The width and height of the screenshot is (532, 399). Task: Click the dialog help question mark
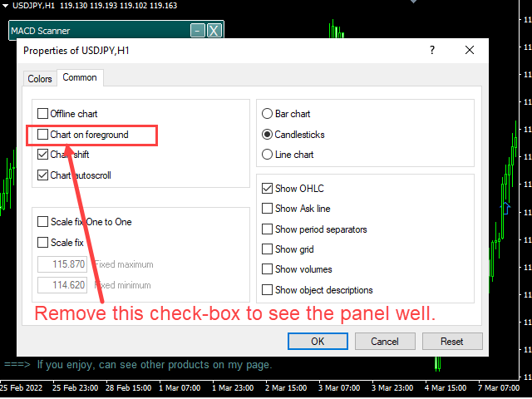coord(432,50)
